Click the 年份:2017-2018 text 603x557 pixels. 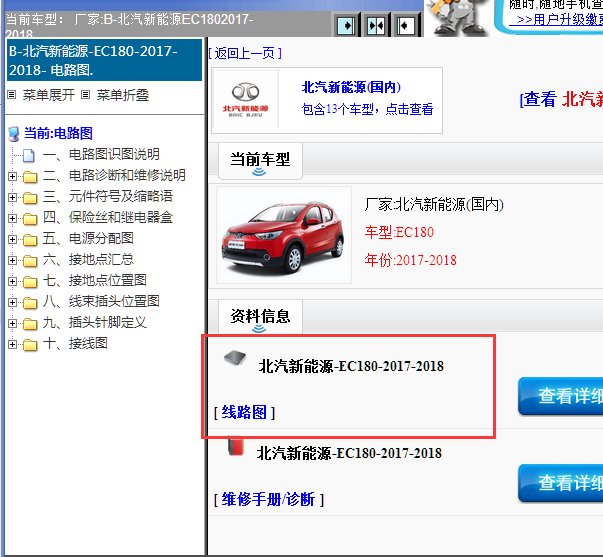(410, 260)
